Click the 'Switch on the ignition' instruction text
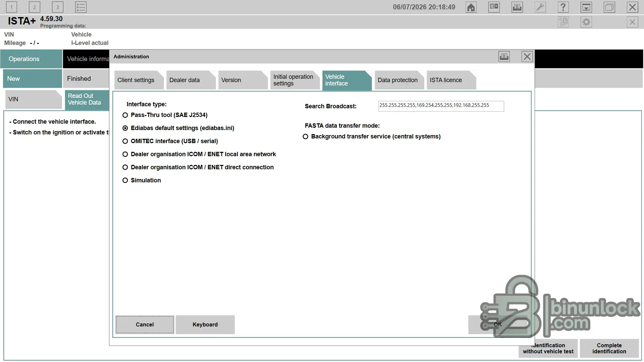Screen dimensions: 644x362 pos(59,132)
